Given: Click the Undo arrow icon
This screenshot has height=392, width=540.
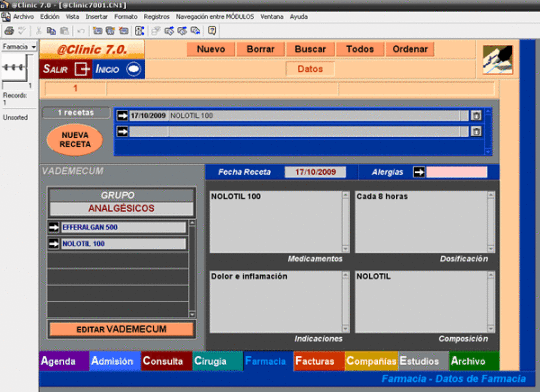Looking at the screenshot, I should [81, 31].
